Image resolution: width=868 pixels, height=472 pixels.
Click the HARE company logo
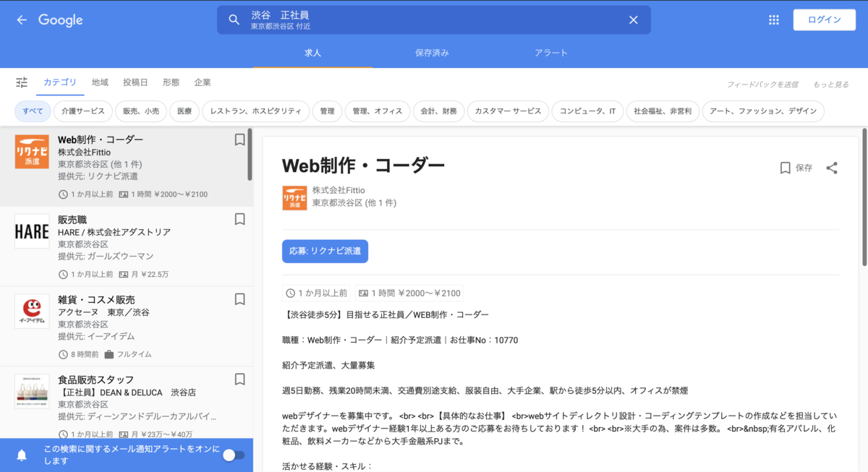[x=32, y=231]
